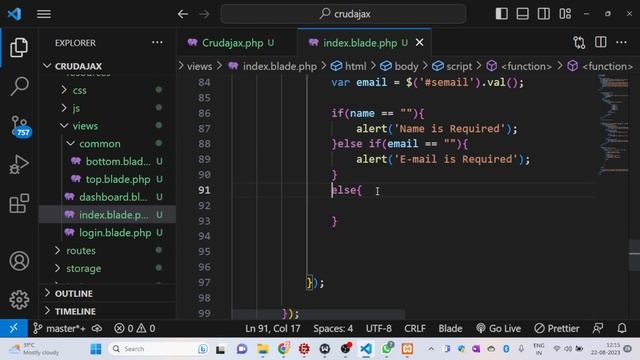
Task: Click script breadcrumb item
Action: [x=452, y=66]
